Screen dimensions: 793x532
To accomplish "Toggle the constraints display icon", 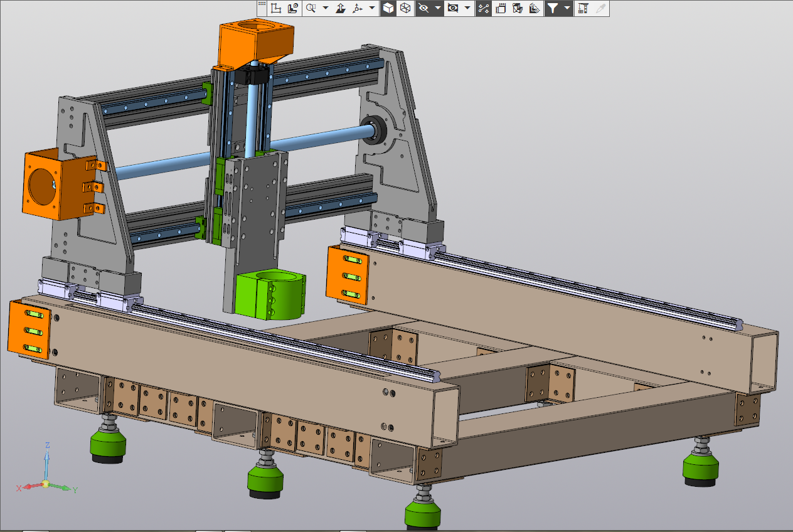I will [483, 9].
